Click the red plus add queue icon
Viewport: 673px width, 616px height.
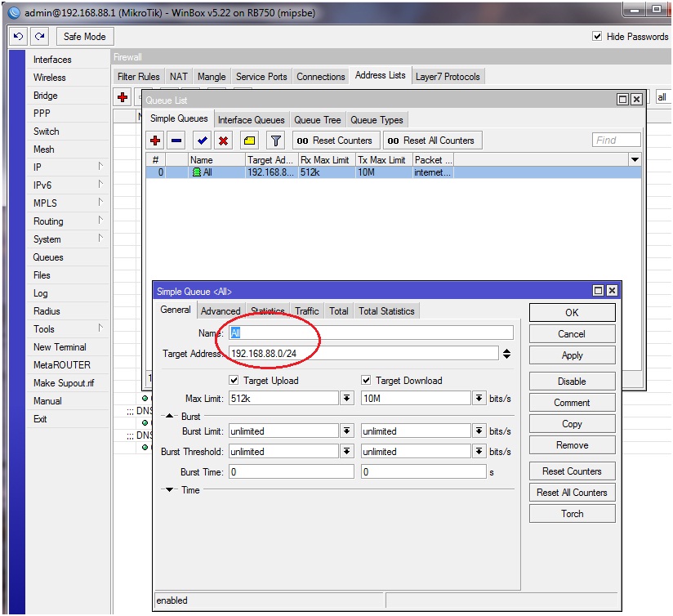tap(155, 141)
